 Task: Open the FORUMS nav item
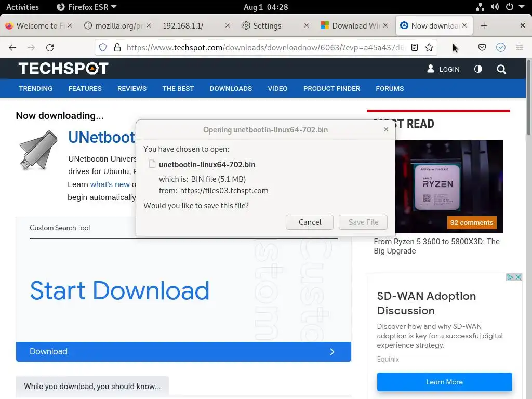pos(390,88)
